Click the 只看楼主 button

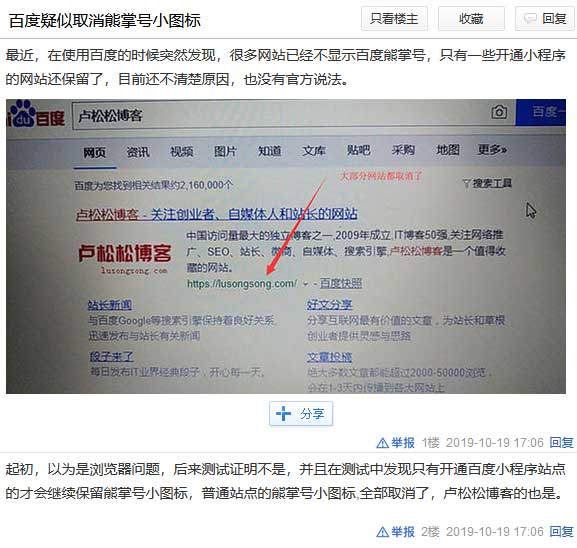(394, 18)
